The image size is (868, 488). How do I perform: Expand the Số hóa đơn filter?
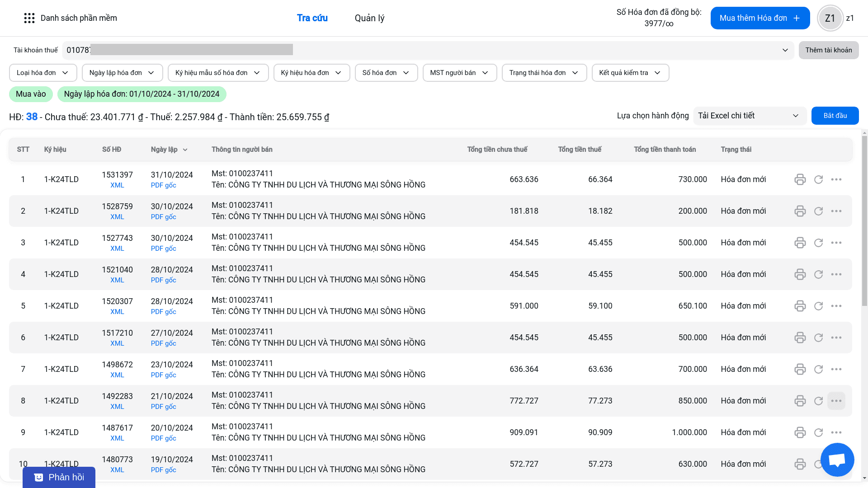pos(386,73)
